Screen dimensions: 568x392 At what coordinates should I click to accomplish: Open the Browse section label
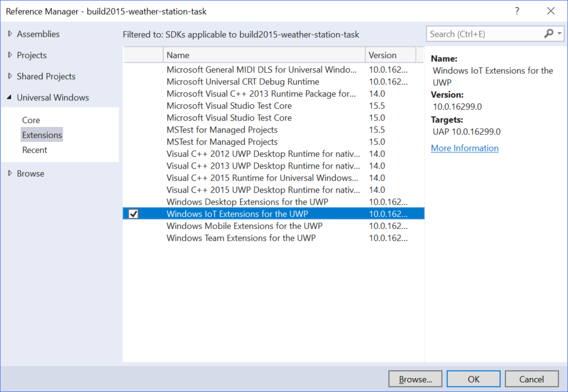click(x=31, y=174)
